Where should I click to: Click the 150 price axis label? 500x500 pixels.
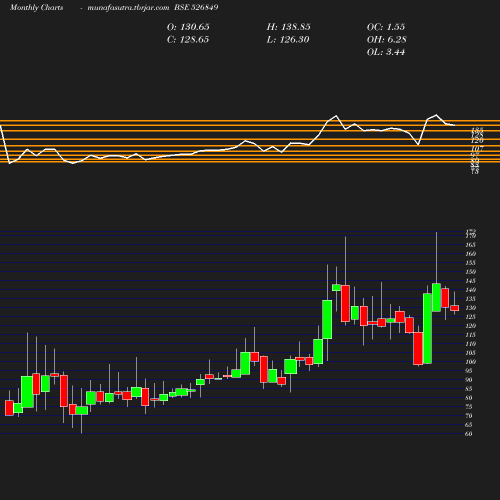pyautogui.click(x=470, y=272)
